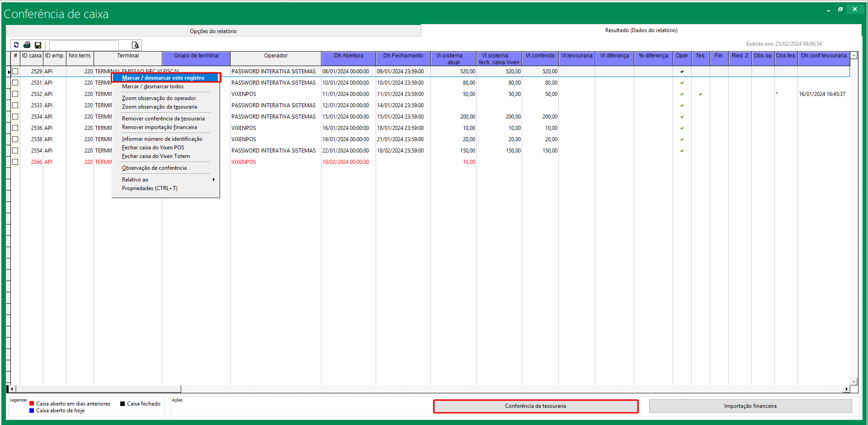This screenshot has height=425, width=868.
Task: Click the search document magnifier icon
Action: tap(135, 45)
